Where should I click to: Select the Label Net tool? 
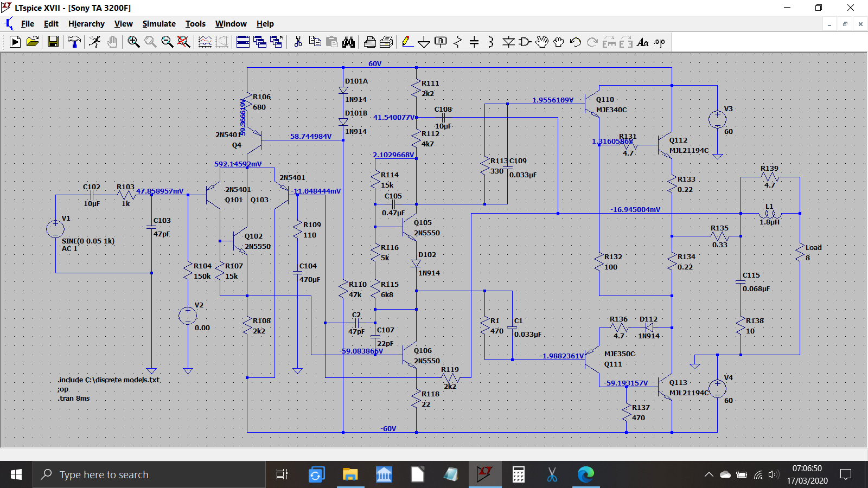[441, 42]
